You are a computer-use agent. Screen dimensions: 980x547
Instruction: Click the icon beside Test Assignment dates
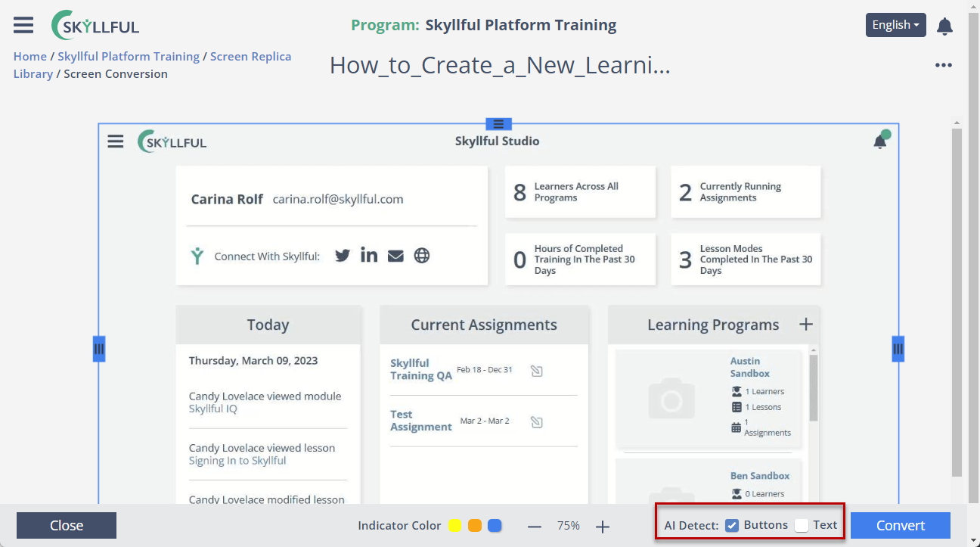537,422
